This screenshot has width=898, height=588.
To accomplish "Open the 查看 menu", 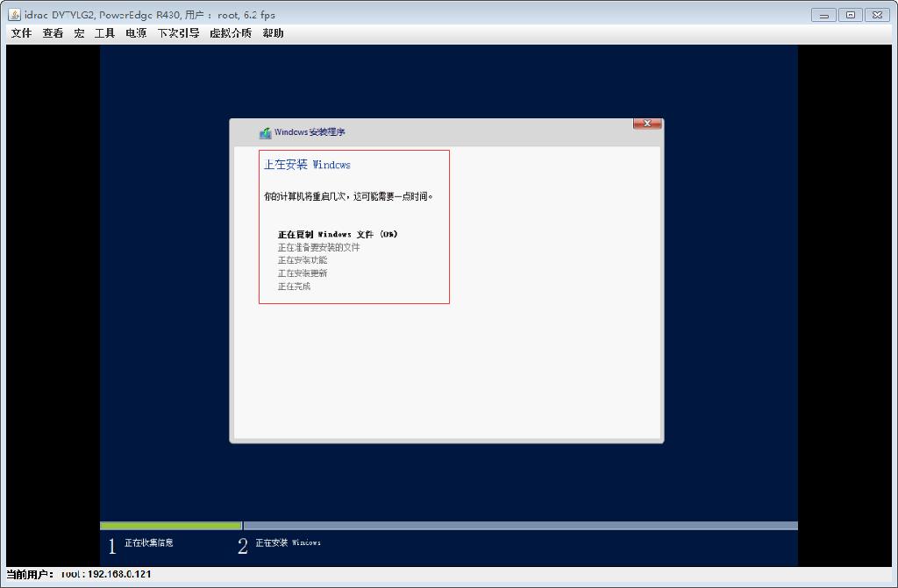I will [52, 32].
